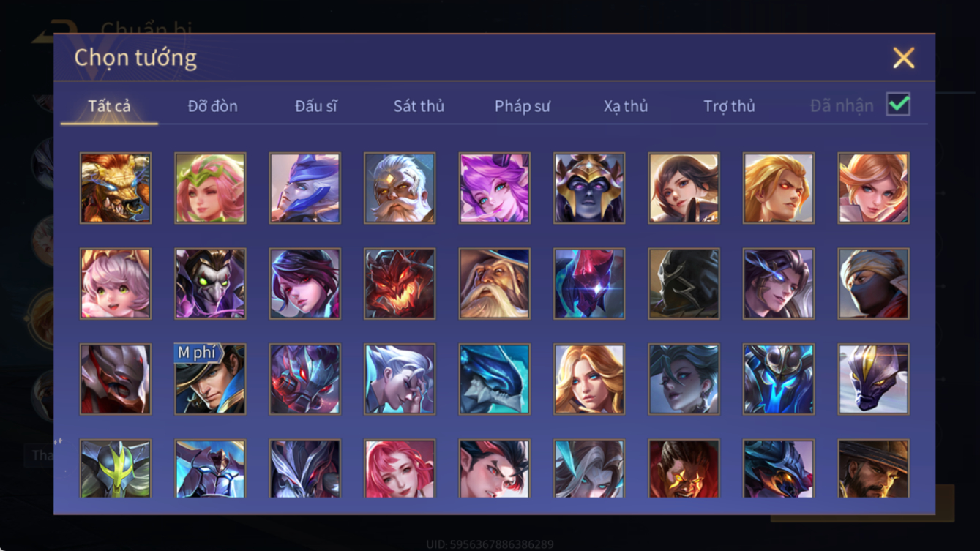Pick the white-haired hero covering his face
This screenshot has height=551, width=980.
tap(400, 379)
